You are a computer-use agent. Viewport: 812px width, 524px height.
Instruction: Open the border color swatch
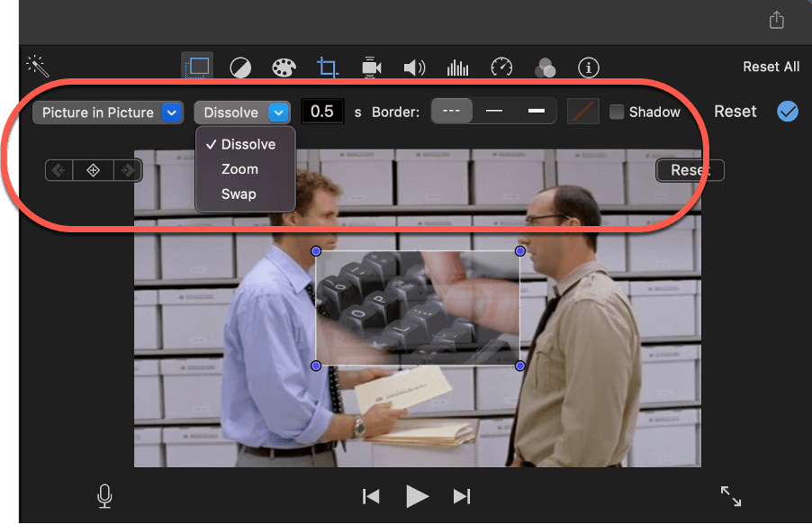point(583,112)
